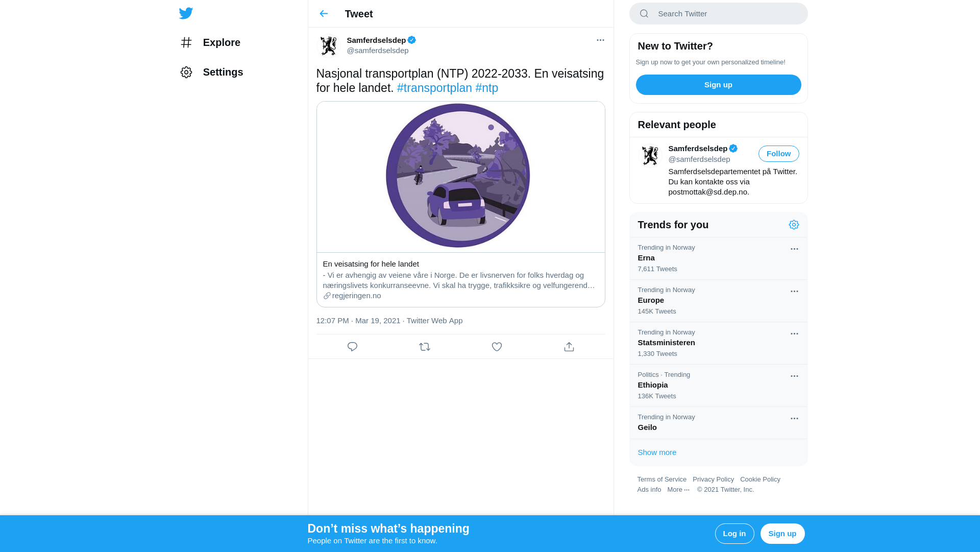980x552 pixels.
Task: Focus the Search Twitter field
Action: [718, 14]
